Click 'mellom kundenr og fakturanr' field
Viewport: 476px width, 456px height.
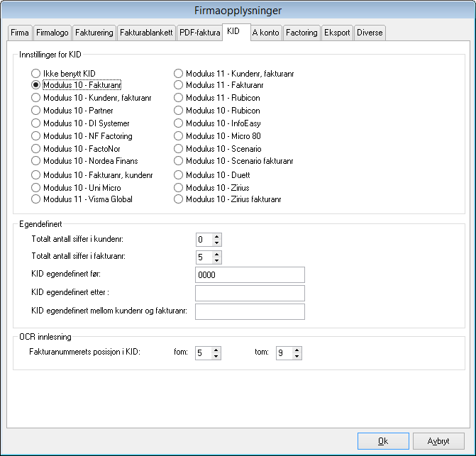[x=250, y=311]
